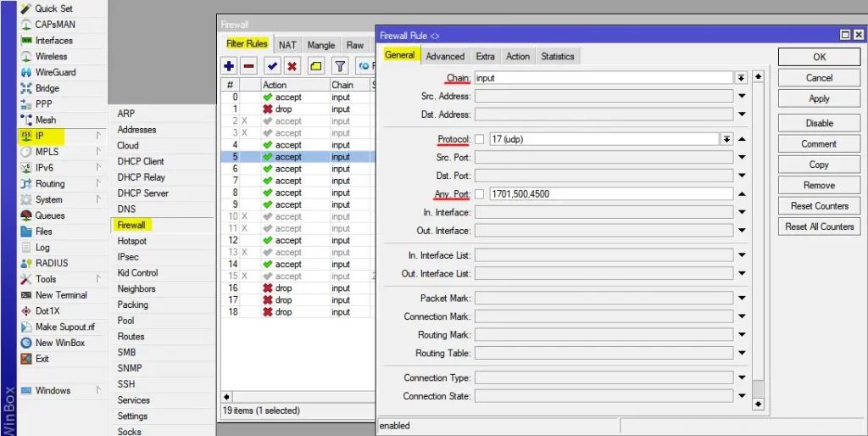
Task: Click the blue plus add rule icon
Action: (229, 66)
